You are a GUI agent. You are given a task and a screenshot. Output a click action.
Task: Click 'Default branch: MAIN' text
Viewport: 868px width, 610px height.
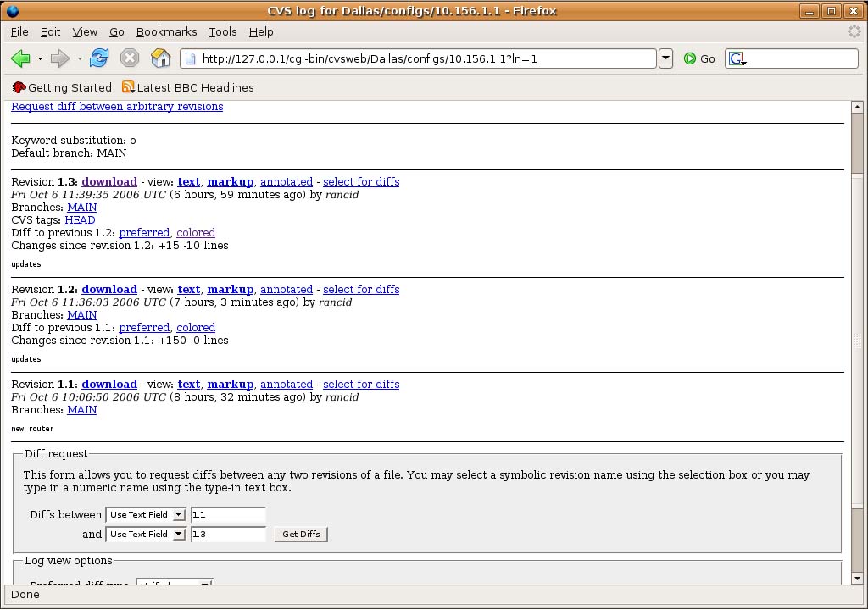click(x=69, y=152)
